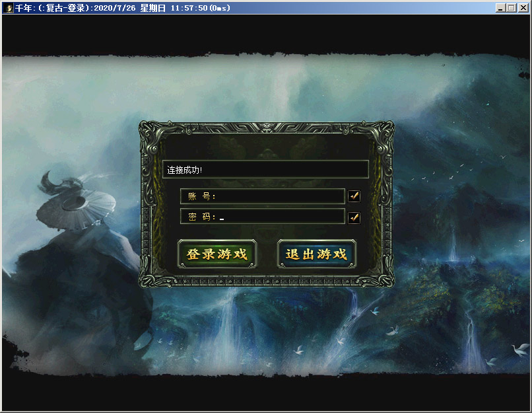The image size is (532, 413).
Task: Click the 连接成功! status message box
Action: tap(265, 169)
